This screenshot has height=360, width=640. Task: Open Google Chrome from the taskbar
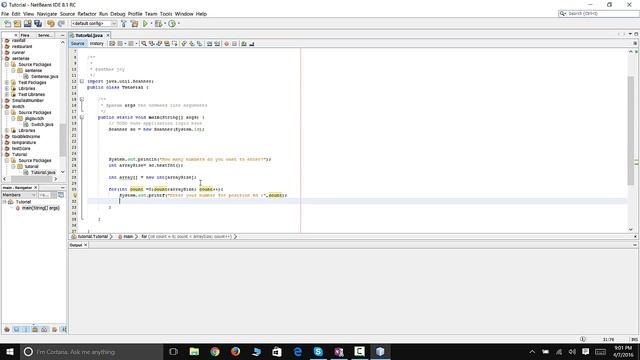[215, 351]
